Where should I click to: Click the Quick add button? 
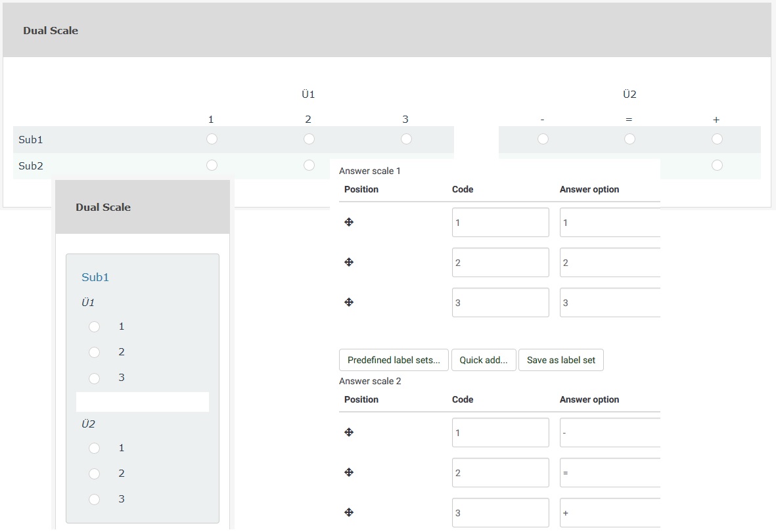click(x=484, y=360)
